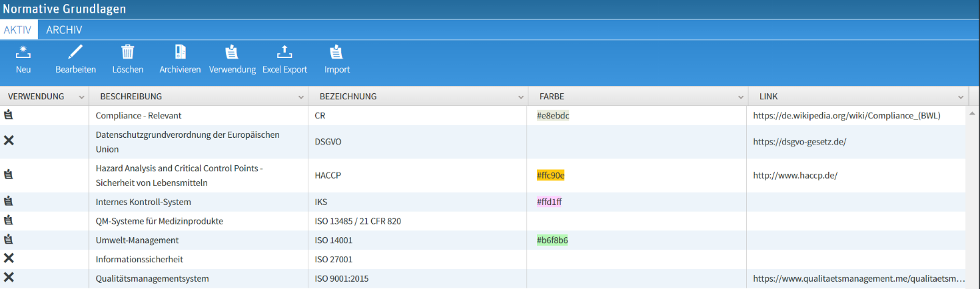Open the BESCHREIBUNG column filter dropdown
Viewport: 980px width, 289px height.
click(x=301, y=97)
